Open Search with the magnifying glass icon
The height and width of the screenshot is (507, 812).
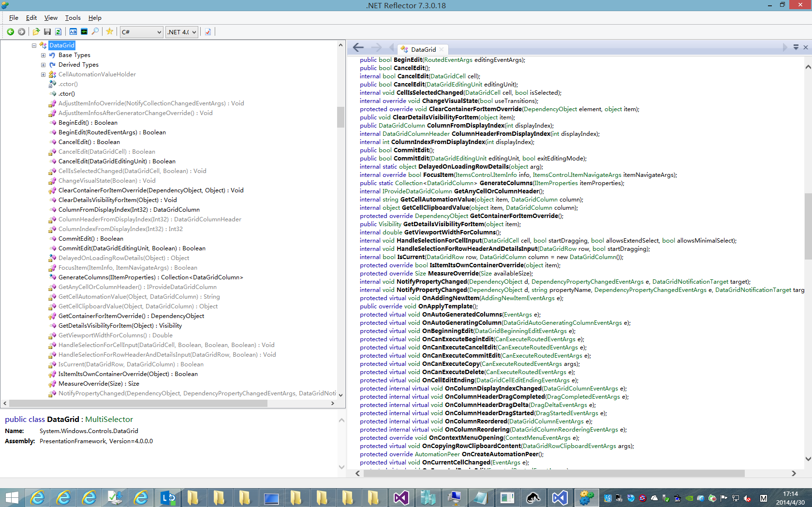point(95,32)
